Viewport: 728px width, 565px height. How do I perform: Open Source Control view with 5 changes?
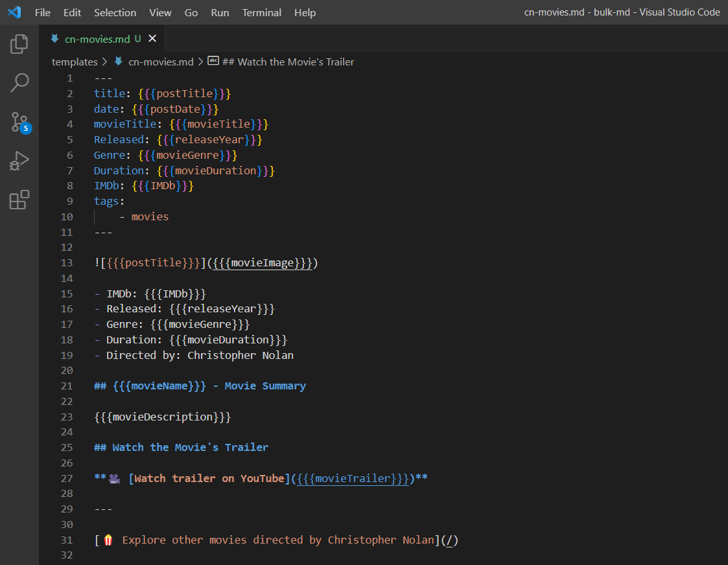point(21,122)
